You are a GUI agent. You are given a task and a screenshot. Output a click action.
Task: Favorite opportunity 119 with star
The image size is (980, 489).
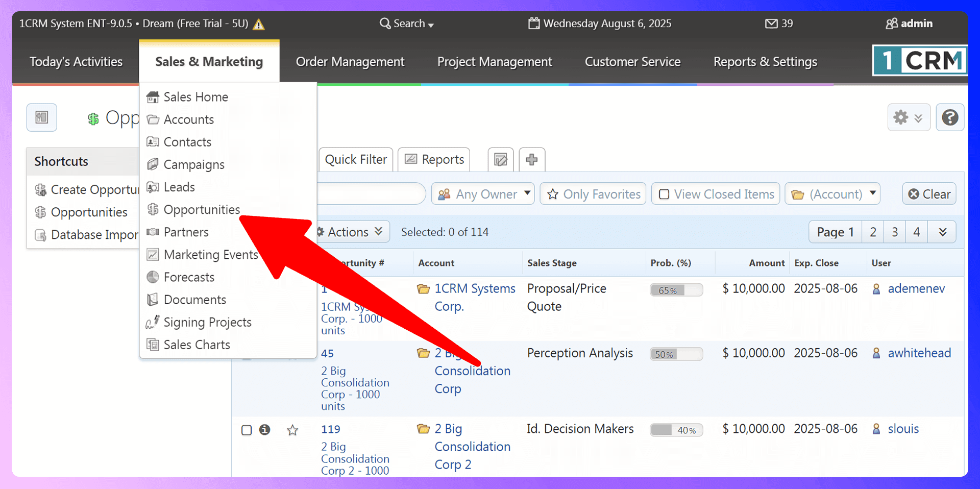[292, 430]
